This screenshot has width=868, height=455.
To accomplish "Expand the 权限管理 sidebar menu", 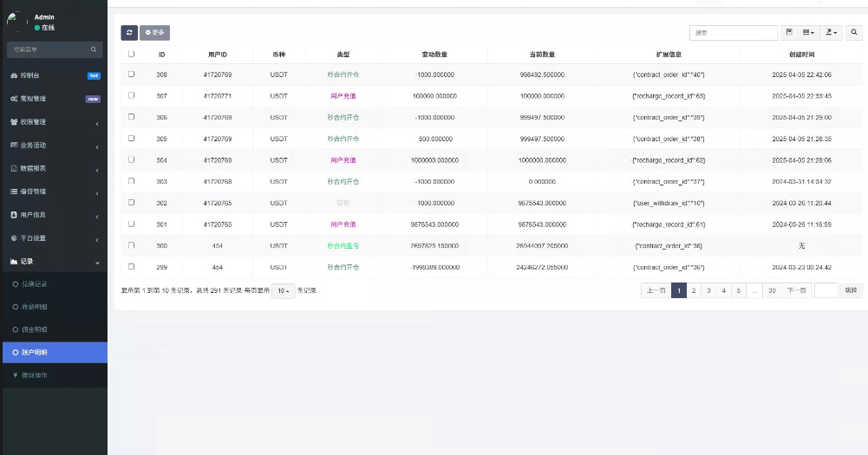I will click(x=54, y=122).
